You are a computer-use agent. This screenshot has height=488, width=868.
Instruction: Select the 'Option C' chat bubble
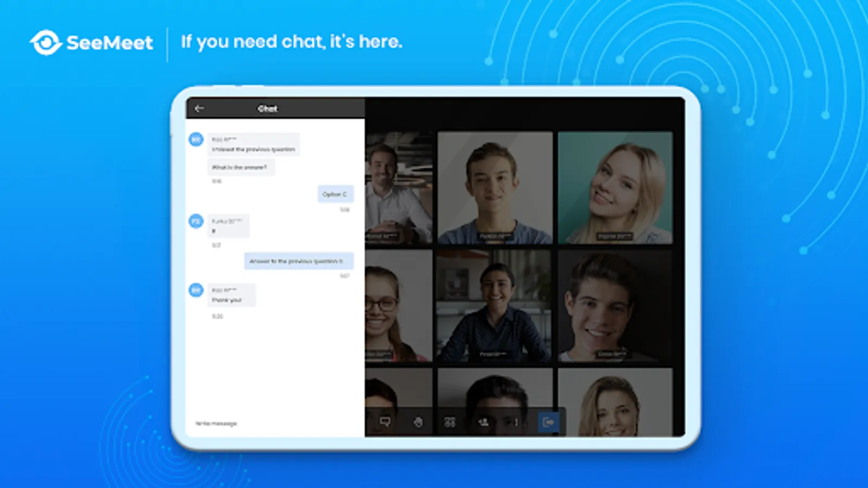click(x=335, y=194)
